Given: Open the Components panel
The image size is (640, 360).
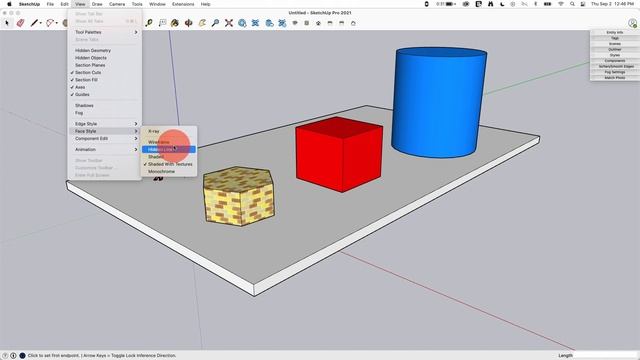Looking at the screenshot, I should click(614, 61).
